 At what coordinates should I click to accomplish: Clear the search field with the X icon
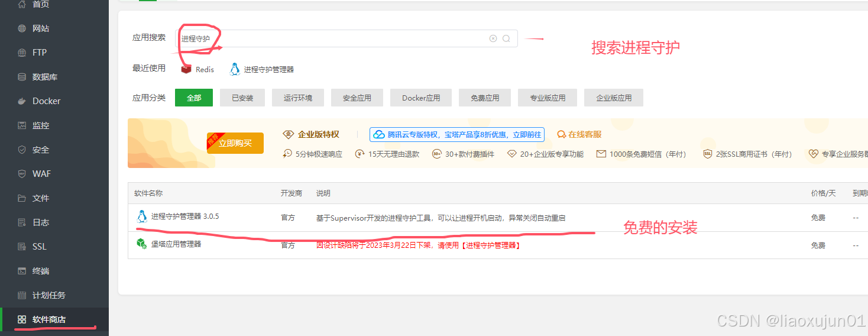493,38
